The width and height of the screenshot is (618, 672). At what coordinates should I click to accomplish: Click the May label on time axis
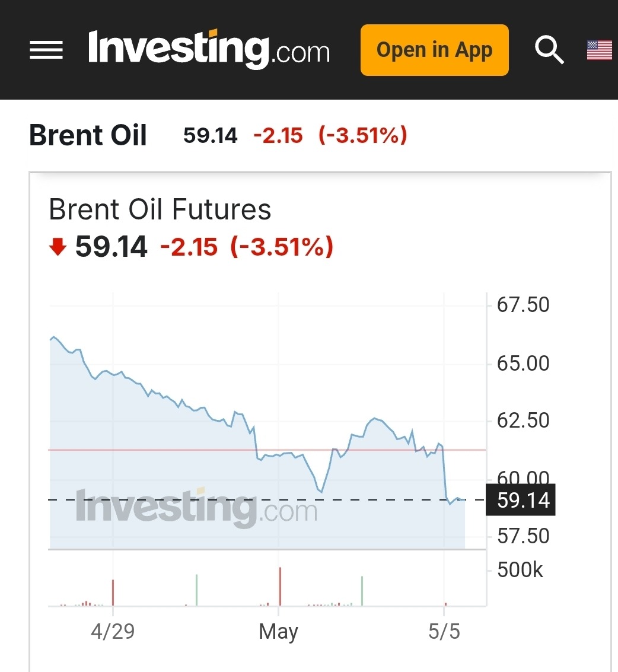click(x=278, y=632)
